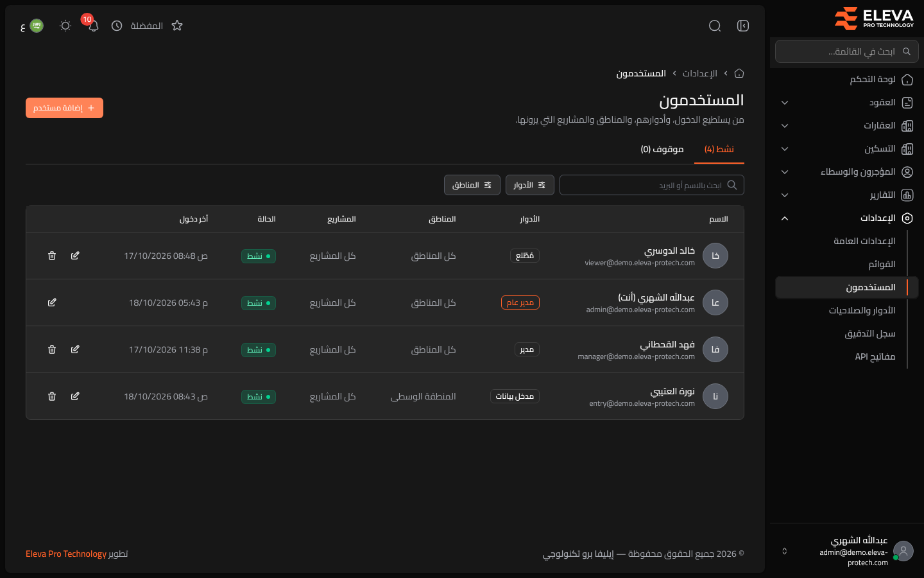The height and width of the screenshot is (578, 924).
Task: Open the المناطق regions filter
Action: coord(472,185)
